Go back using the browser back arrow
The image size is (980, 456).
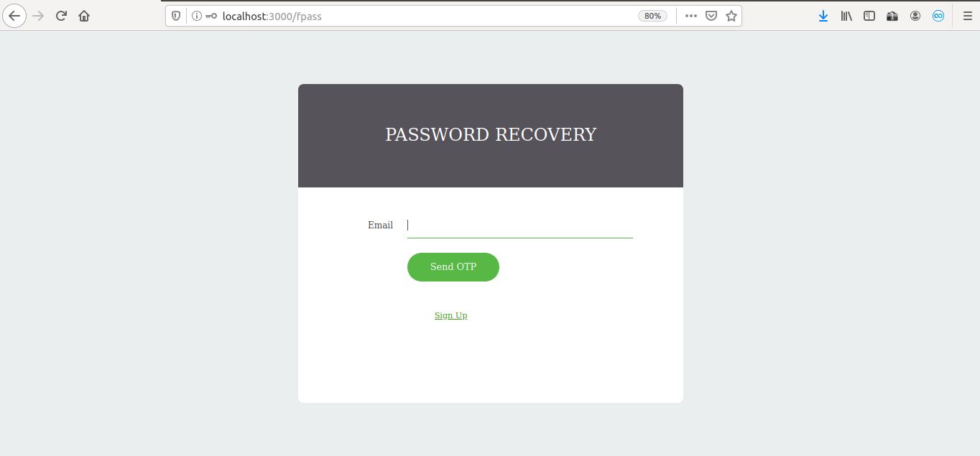14,16
